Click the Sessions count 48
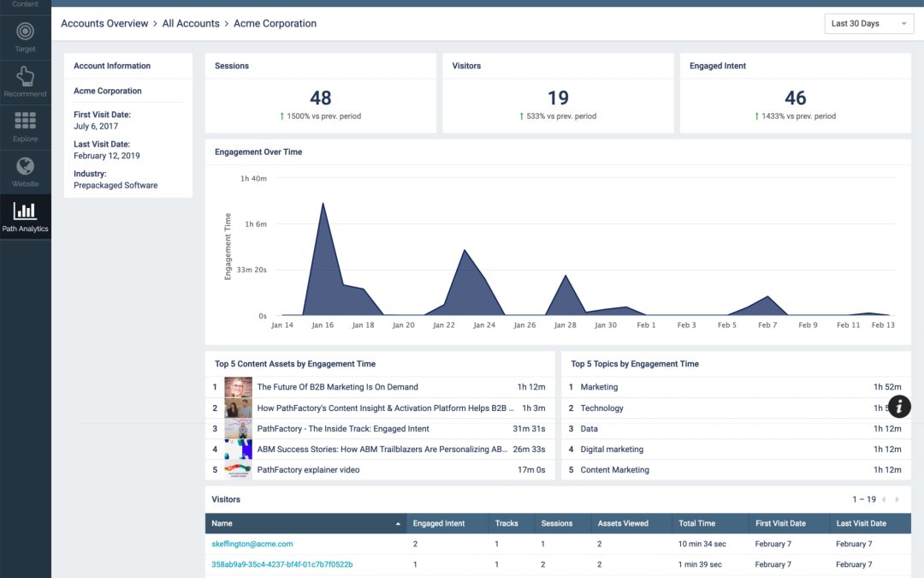Viewport: 924px width, 578px height. pos(321,98)
